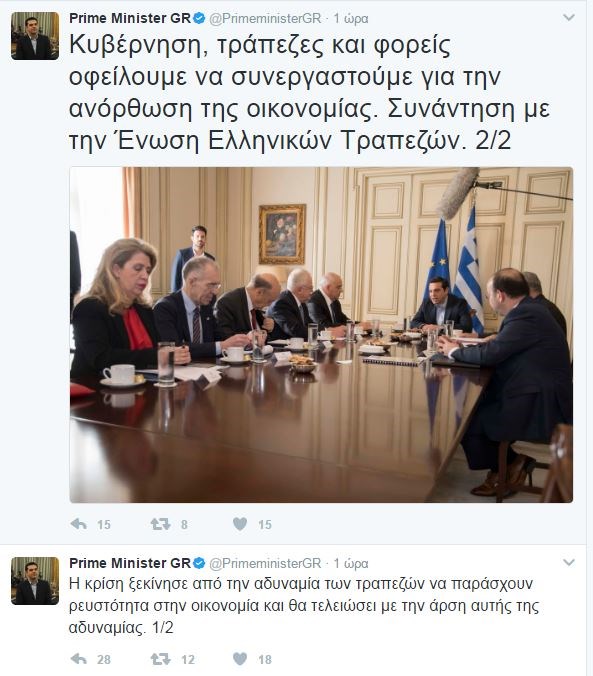Click the second tweet's profile avatar
The image size is (593, 676).
(x=35, y=581)
